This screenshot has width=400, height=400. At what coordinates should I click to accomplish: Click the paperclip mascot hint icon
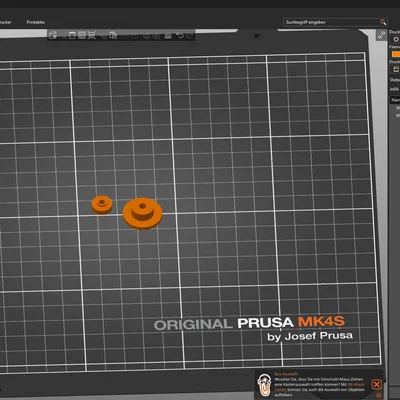264,385
